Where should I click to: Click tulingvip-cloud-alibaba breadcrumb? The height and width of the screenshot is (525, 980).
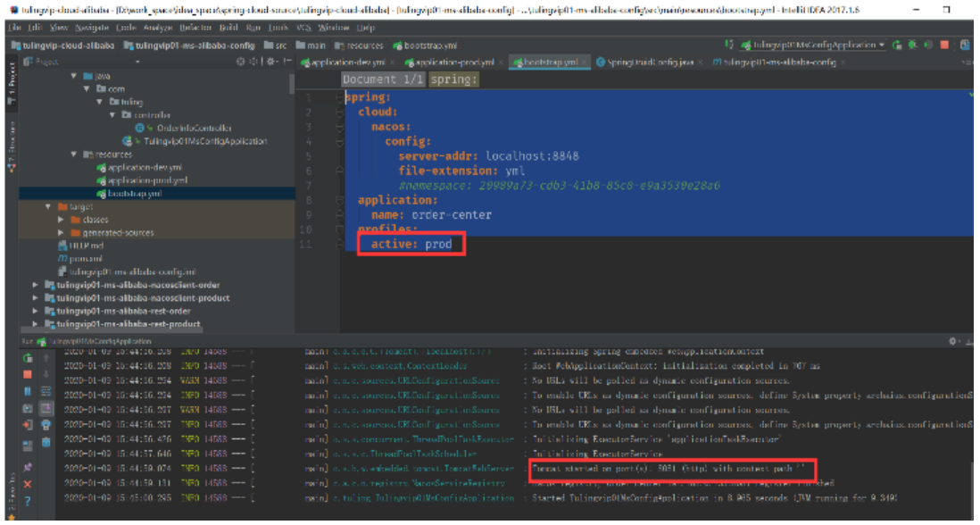[x=62, y=45]
